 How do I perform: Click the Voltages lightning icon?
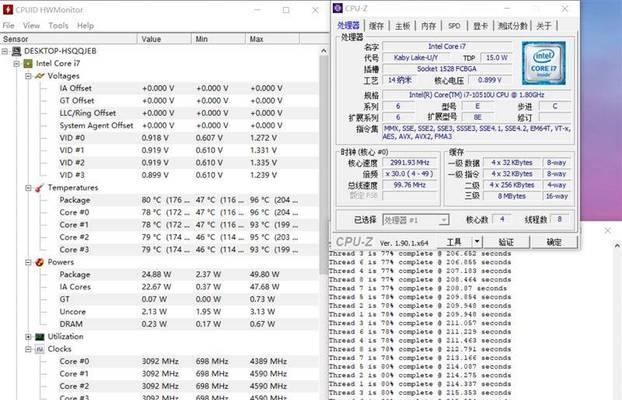[x=40, y=76]
